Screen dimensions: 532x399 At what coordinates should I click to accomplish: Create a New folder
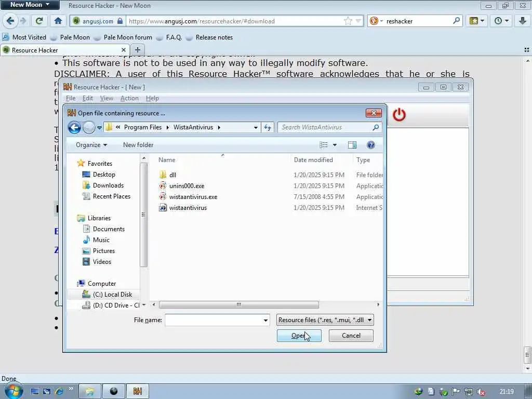click(138, 145)
